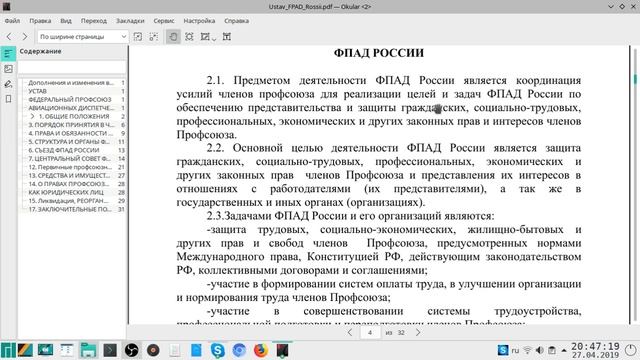The width and height of the screenshot is (640, 360).
Task: Click the current page number field showing 4
Action: click(370, 333)
